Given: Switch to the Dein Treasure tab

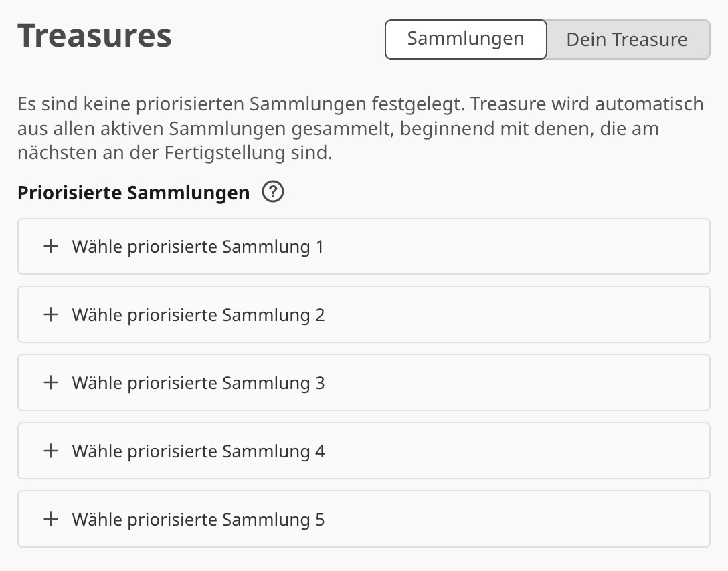Looking at the screenshot, I should point(627,39).
